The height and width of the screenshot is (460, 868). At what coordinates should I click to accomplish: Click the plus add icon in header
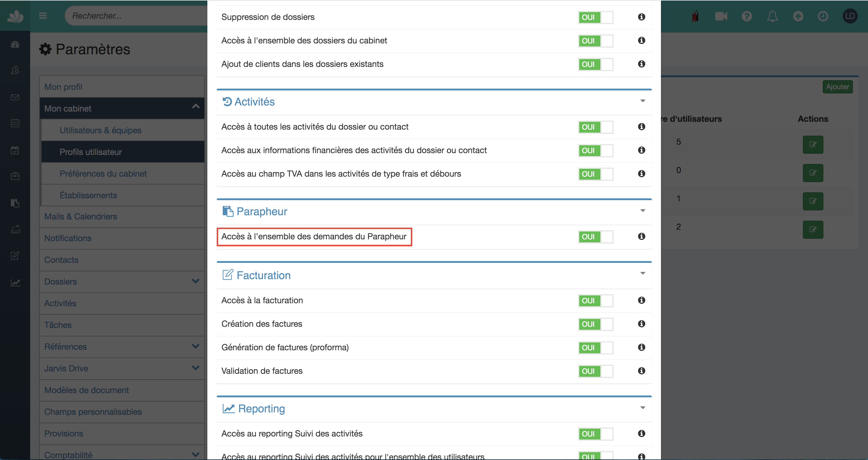coord(798,16)
